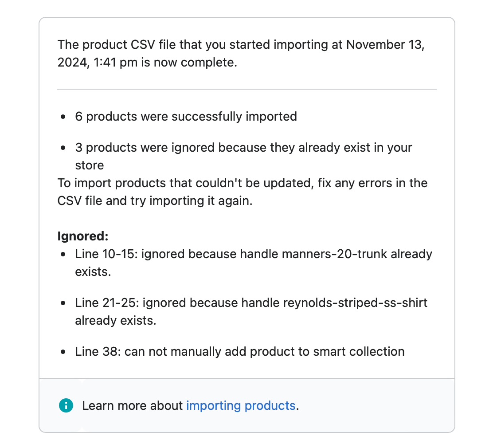Click the "Learn more about" text
Screen dimensions: 493x448
pyautogui.click(x=132, y=405)
